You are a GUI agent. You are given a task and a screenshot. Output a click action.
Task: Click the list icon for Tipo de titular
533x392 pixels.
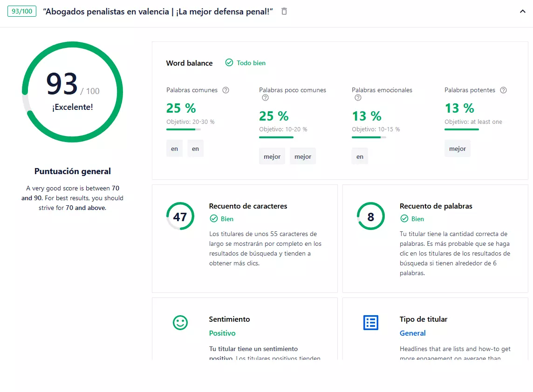(371, 322)
